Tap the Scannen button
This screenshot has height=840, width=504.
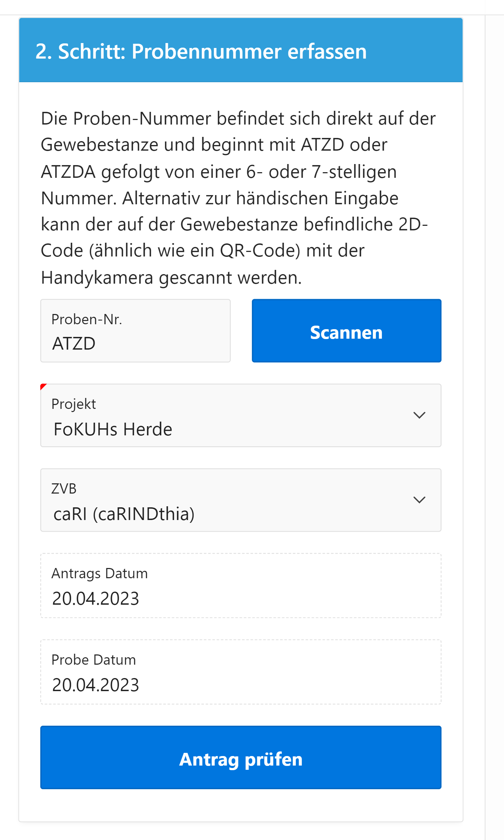[x=346, y=331]
